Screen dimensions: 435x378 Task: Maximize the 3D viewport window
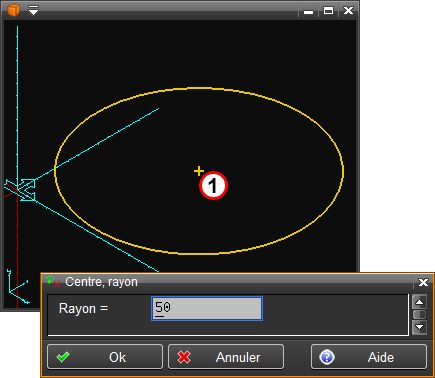328,11
